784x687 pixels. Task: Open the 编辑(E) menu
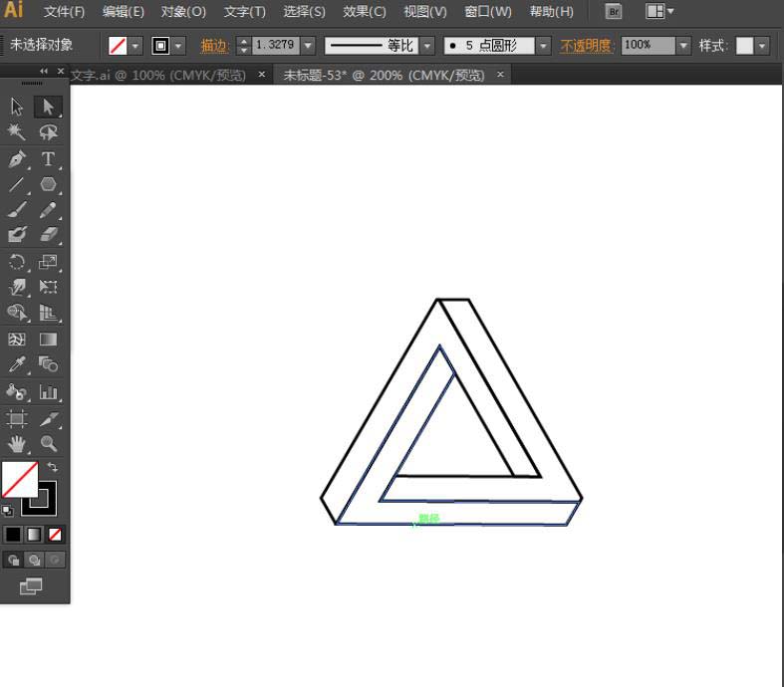[123, 12]
